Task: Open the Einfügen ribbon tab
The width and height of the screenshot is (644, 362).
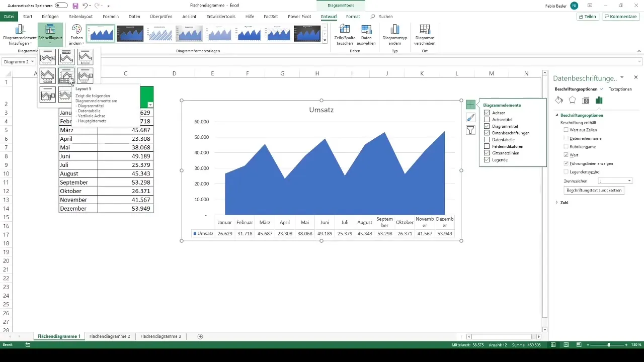Action: [50, 17]
